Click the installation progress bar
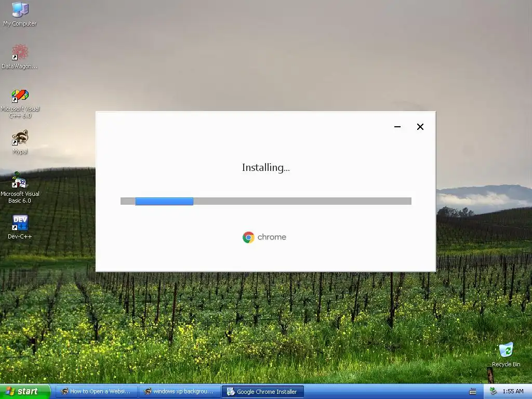532x399 pixels. coord(265,201)
